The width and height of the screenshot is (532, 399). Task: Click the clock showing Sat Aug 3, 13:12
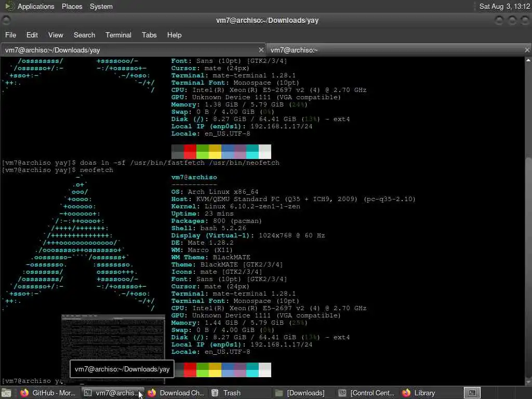pyautogui.click(x=504, y=6)
